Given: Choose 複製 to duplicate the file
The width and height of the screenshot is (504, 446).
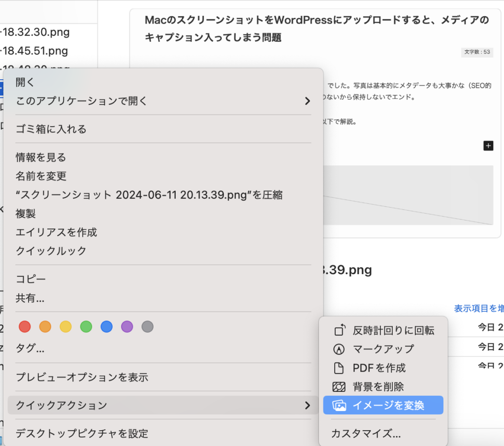Looking at the screenshot, I should click(x=26, y=214).
